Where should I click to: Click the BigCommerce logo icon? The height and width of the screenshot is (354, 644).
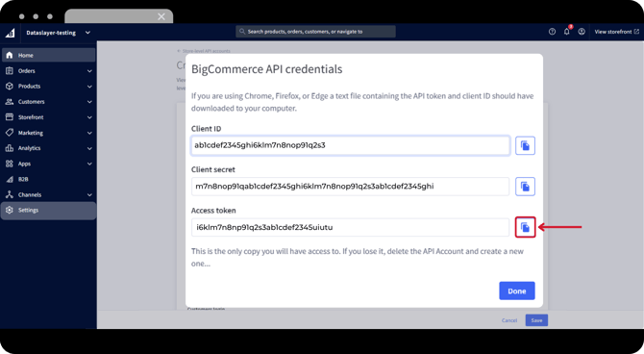[x=10, y=33]
